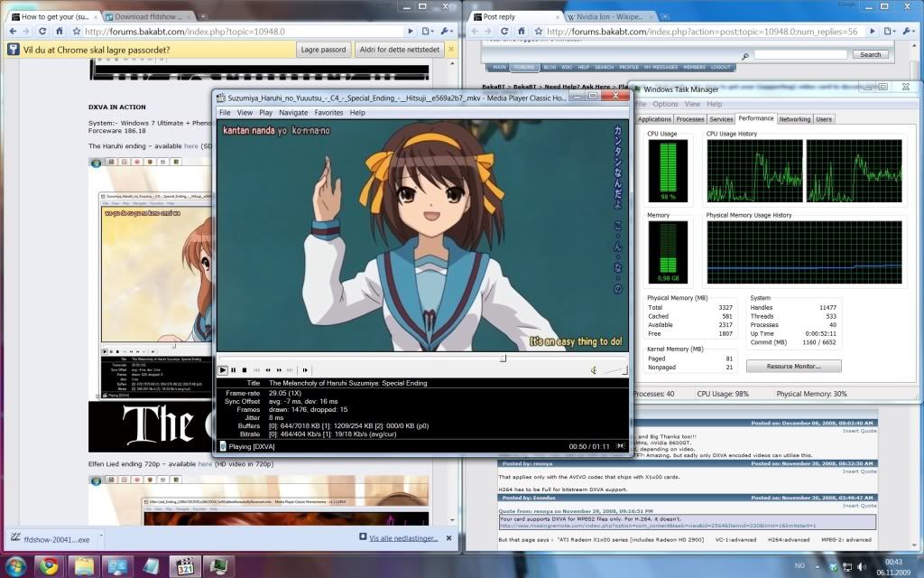The image size is (924, 578).
Task: Open the Navigate menu in Media Player Classic
Action: click(293, 113)
